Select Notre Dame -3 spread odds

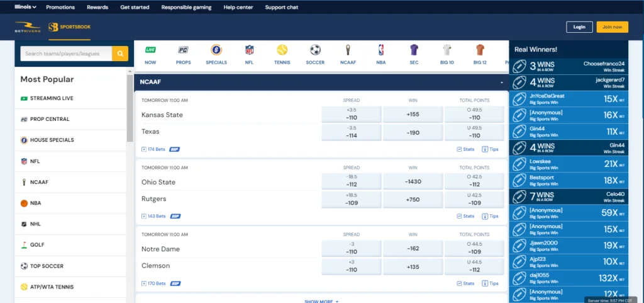point(351,248)
